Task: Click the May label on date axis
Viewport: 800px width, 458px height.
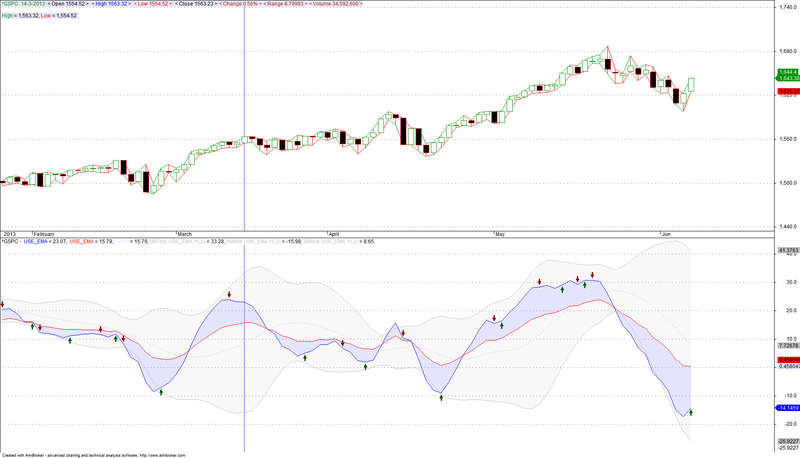Action: pos(500,234)
